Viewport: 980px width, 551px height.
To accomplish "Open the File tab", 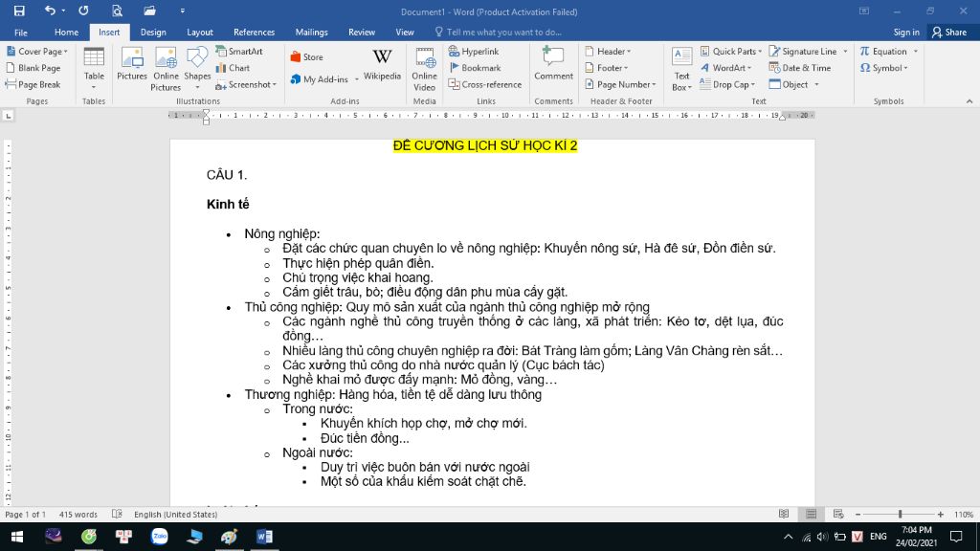I will 21,32.
